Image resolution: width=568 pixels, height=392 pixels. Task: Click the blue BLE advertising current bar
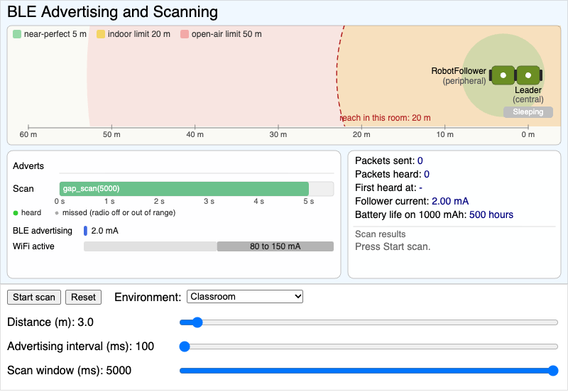point(85,231)
